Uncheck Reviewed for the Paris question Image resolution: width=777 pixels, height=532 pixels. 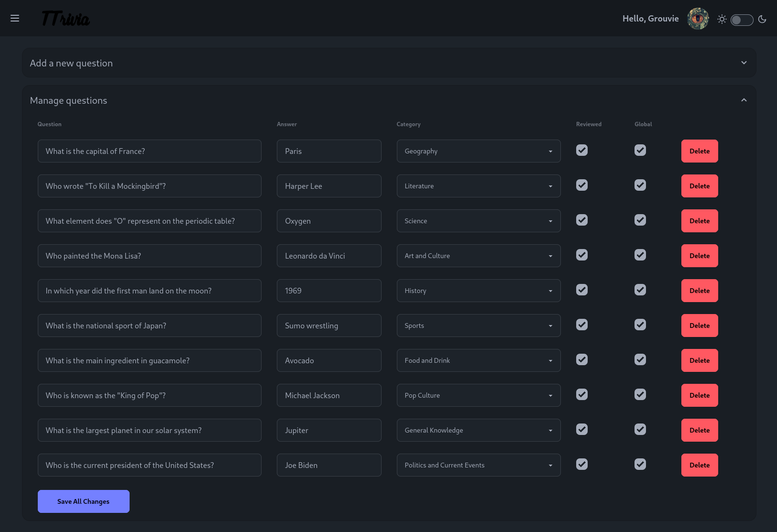[582, 150]
